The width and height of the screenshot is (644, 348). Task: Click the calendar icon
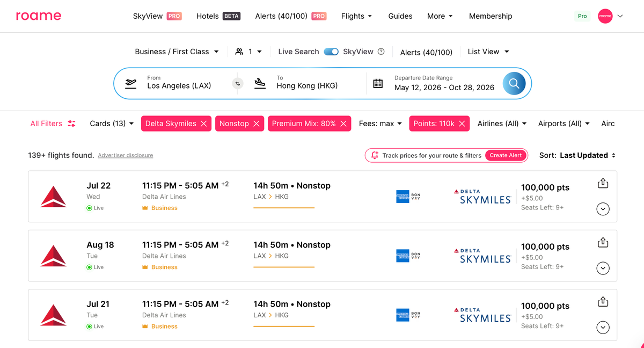click(x=378, y=83)
